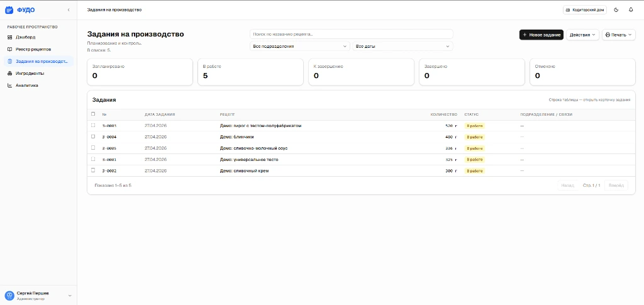Toggle dark mode with the moon icon
The image size is (644, 305).
coord(616,10)
